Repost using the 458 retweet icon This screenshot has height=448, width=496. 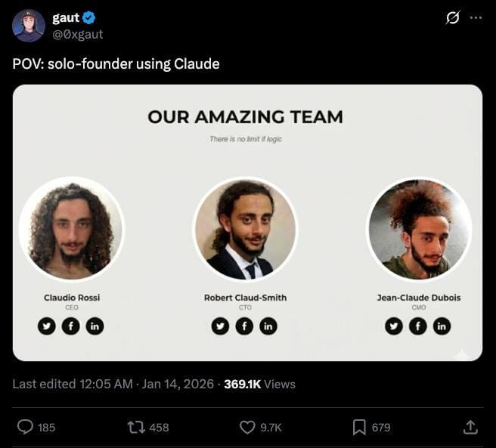pyautogui.click(x=136, y=427)
